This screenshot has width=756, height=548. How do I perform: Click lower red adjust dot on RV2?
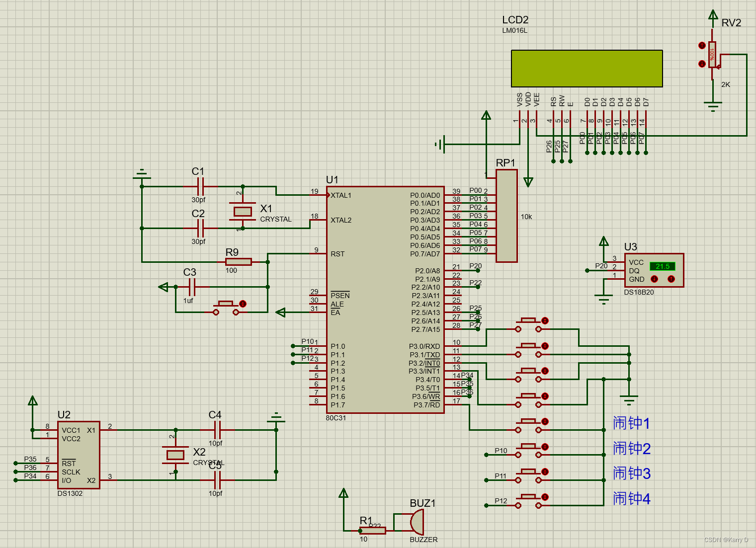pos(702,64)
